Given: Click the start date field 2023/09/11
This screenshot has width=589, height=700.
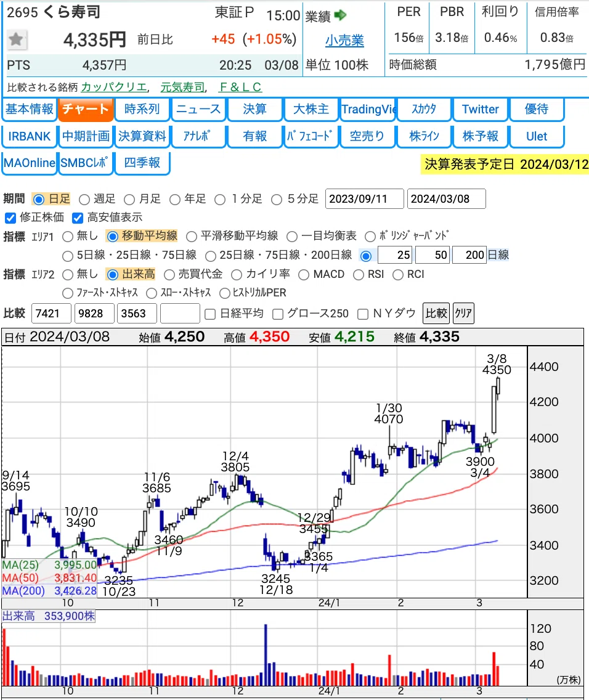Looking at the screenshot, I should pyautogui.click(x=365, y=198).
